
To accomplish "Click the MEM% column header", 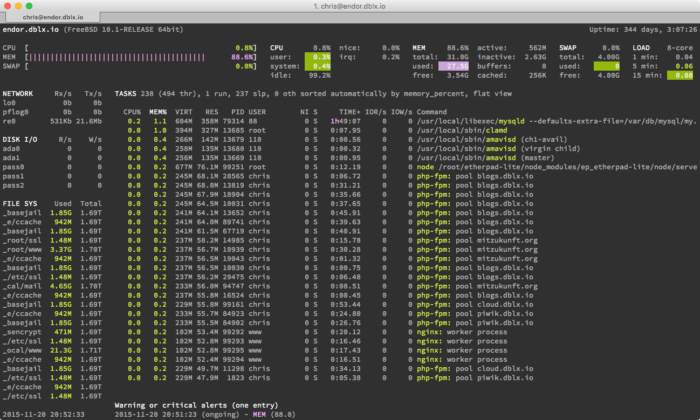I will (158, 111).
